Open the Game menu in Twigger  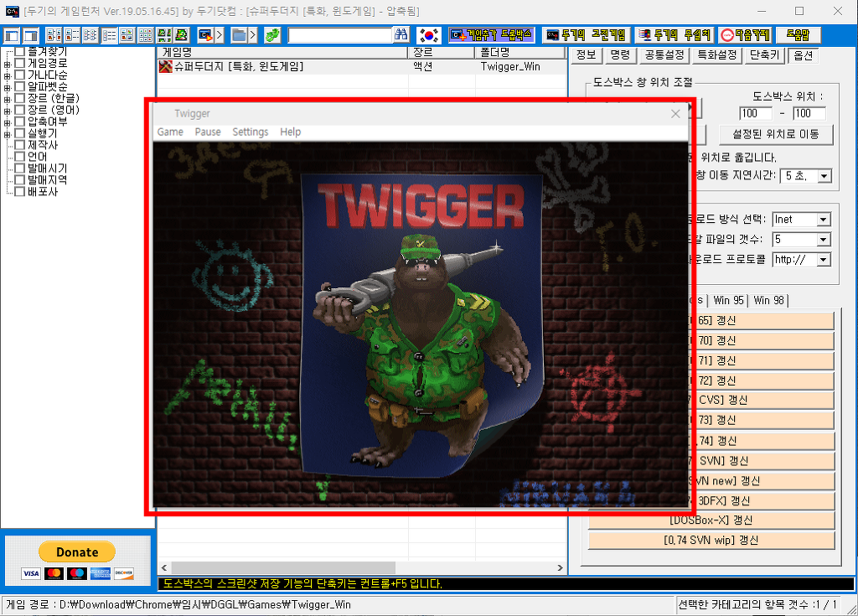(x=170, y=132)
